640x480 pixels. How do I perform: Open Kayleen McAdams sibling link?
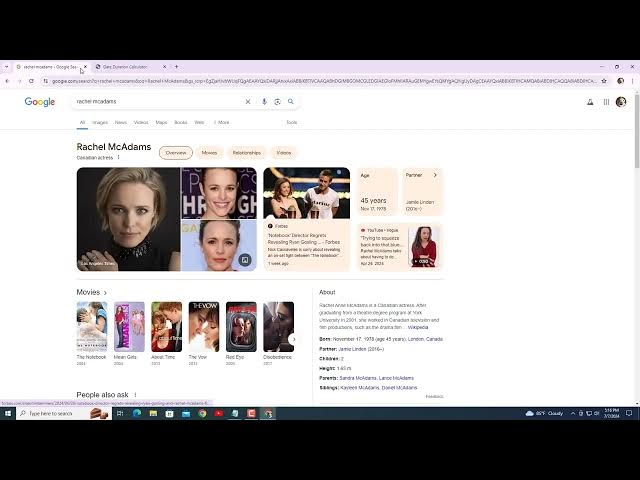click(360, 388)
